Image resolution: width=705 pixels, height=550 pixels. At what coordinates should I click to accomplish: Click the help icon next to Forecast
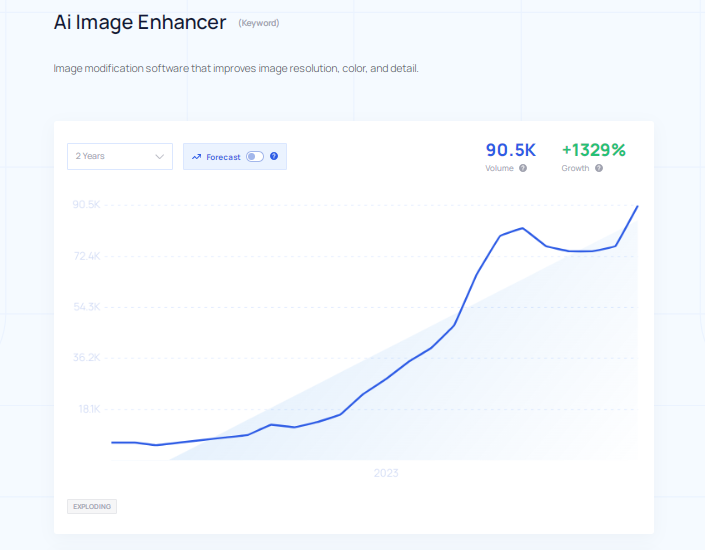274,157
